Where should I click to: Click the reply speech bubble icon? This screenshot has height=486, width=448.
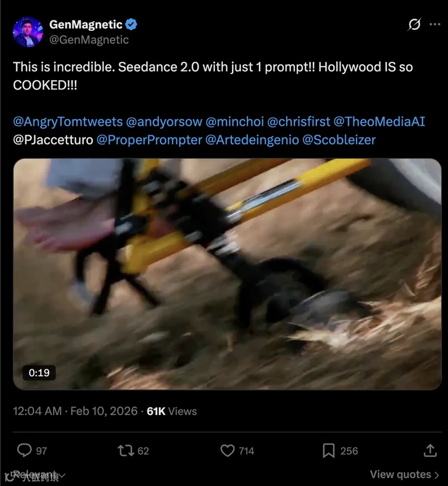(24, 451)
